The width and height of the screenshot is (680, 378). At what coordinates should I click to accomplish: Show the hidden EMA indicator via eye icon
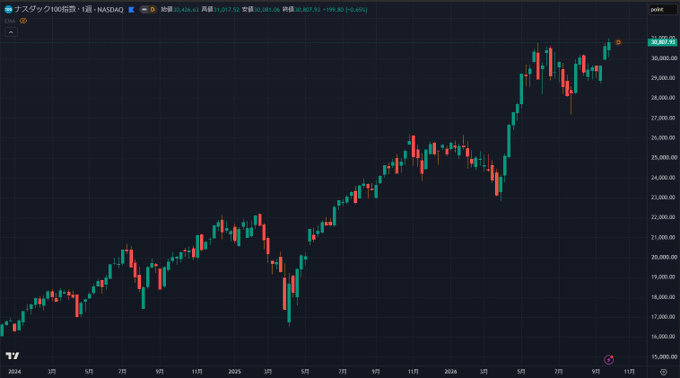click(23, 21)
